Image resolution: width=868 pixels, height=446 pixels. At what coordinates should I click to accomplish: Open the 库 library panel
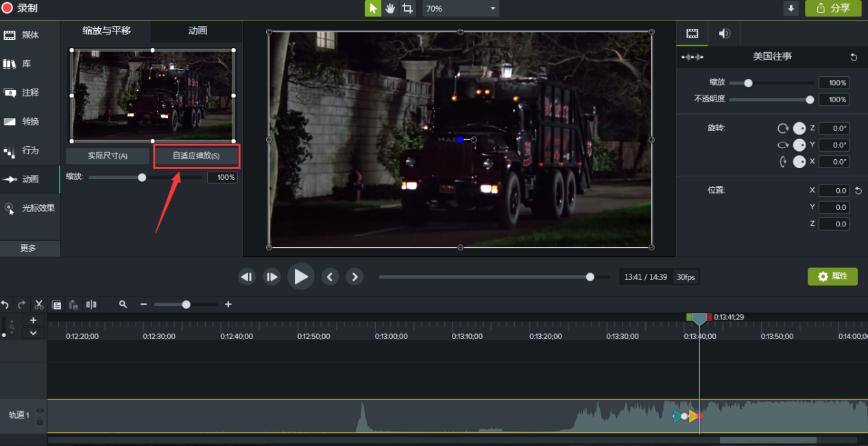[x=30, y=64]
